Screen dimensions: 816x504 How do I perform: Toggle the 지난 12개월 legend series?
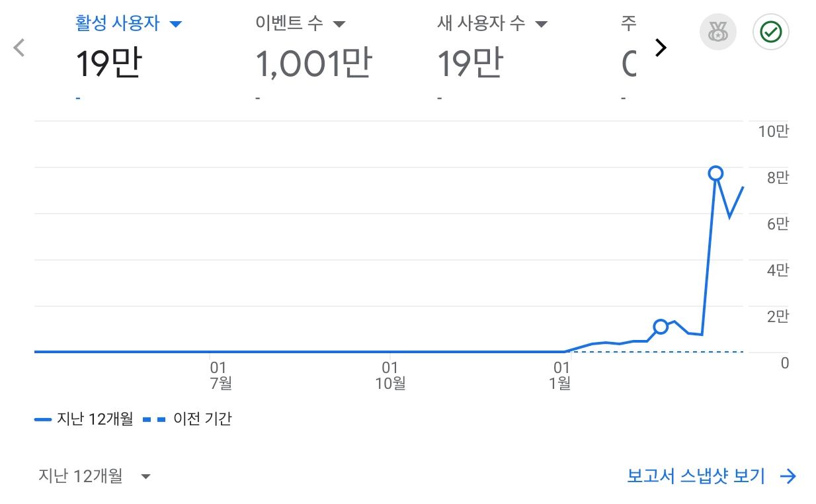pos(84,419)
